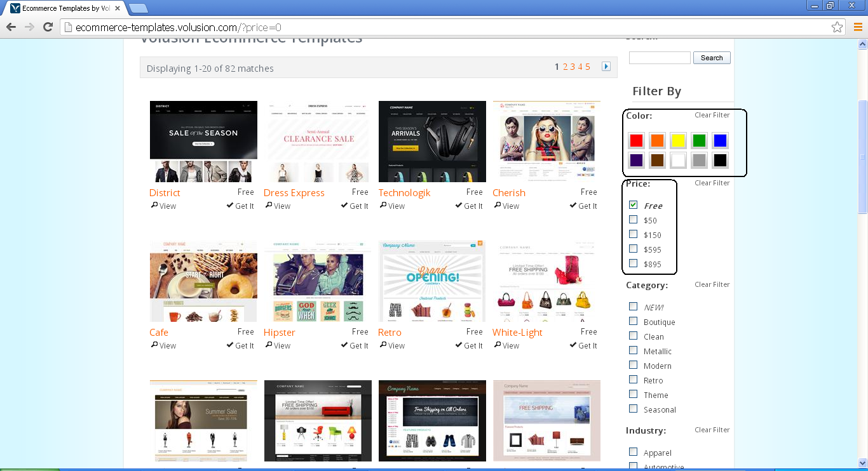Select the yellow color swatch

pos(678,141)
